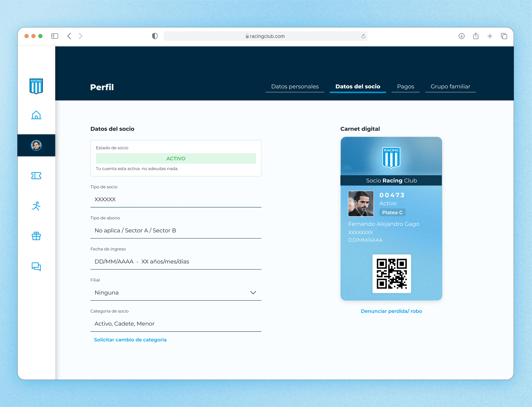Viewport: 532px width, 407px height.
Task: Click the QR code on digital card
Action: (392, 274)
